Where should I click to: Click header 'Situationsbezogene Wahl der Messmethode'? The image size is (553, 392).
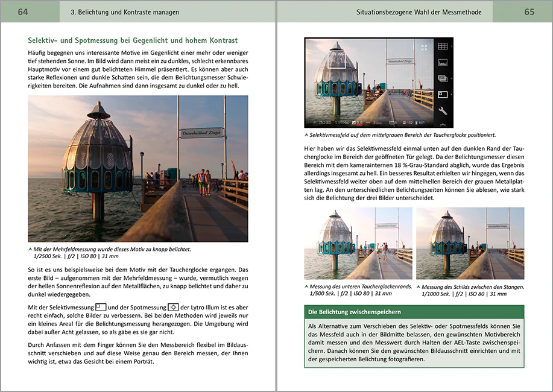coord(419,12)
